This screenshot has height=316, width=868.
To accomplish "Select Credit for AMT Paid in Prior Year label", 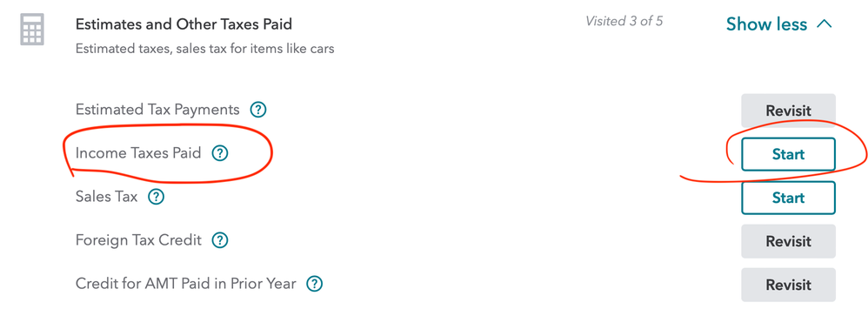I will (186, 285).
